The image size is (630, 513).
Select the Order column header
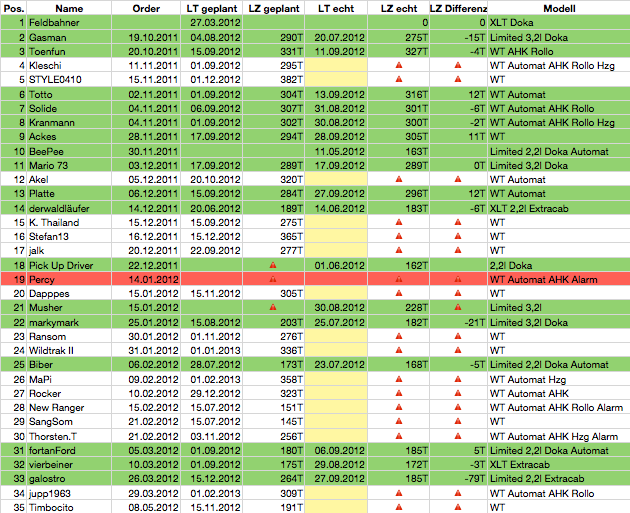click(146, 8)
